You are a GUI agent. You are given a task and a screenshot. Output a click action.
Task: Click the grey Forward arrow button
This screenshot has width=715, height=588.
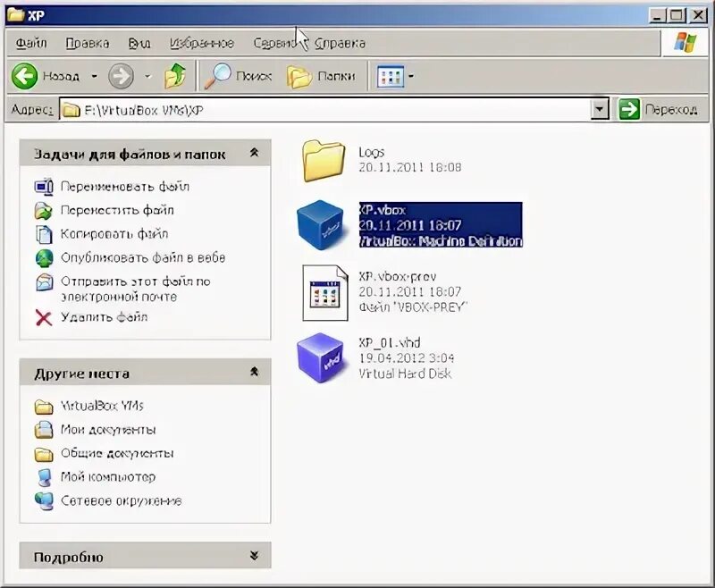(121, 76)
